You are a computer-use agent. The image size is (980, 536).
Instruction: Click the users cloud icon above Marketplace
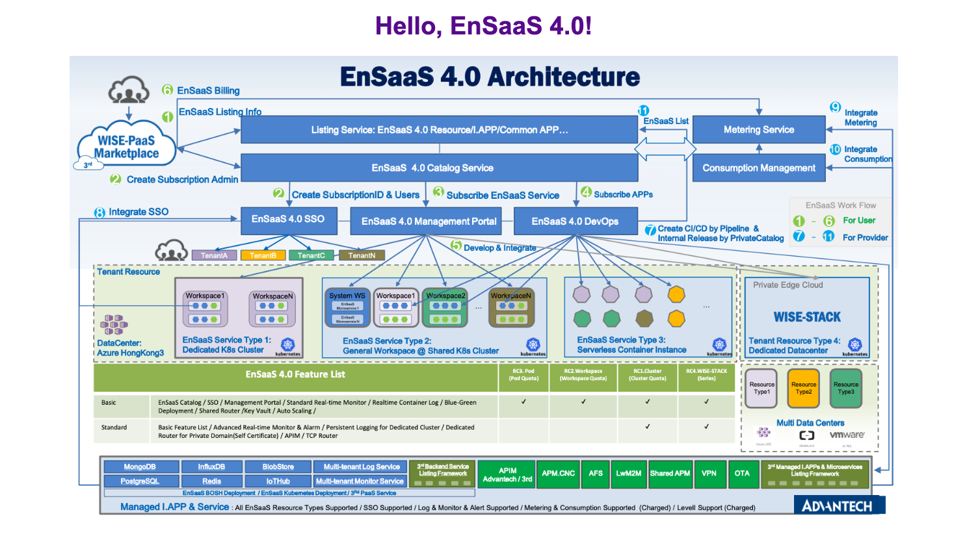tap(129, 90)
